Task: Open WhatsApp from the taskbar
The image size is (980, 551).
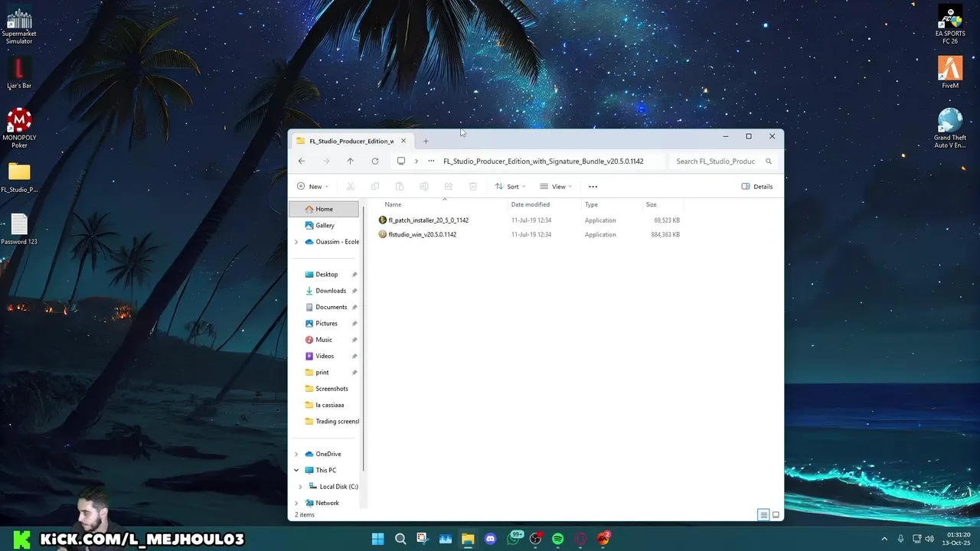Action: [x=513, y=539]
